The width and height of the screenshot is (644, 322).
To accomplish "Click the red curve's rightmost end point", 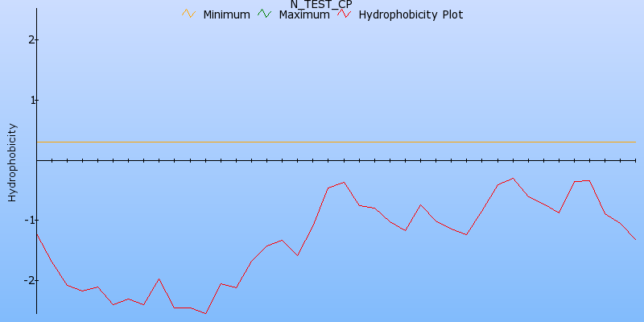I will click(635, 239).
